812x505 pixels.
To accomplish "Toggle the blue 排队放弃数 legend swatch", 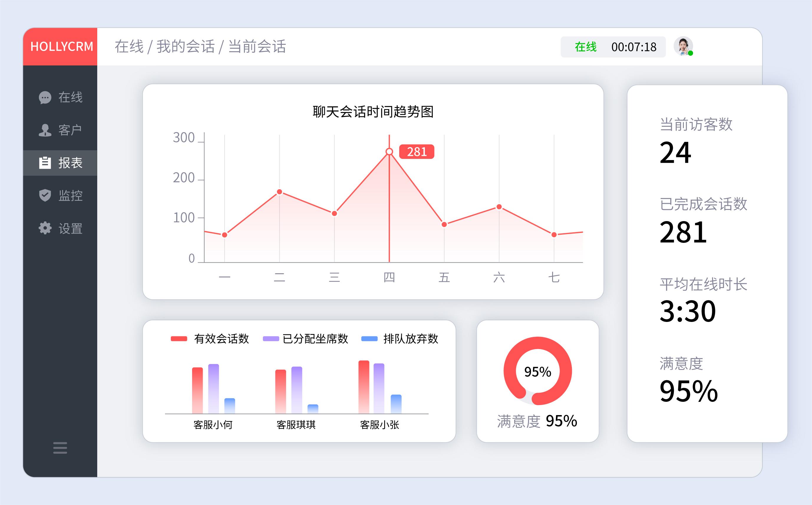I will click(x=369, y=339).
